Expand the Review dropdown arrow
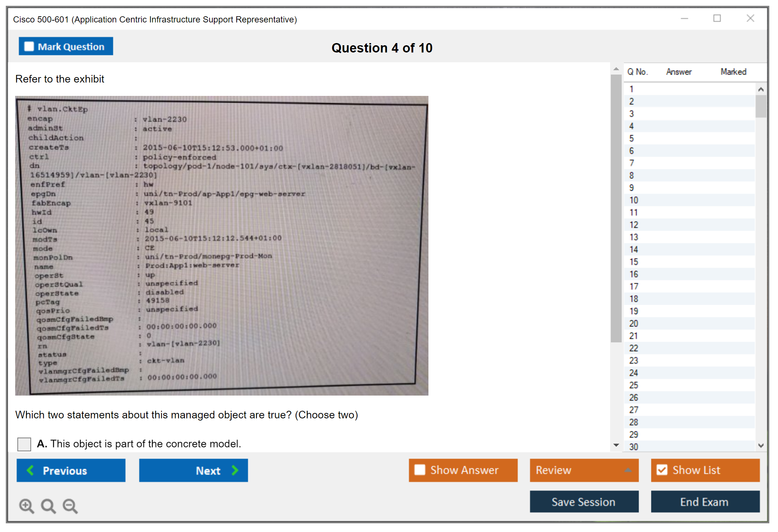The height and width of the screenshot is (532, 778). pos(628,470)
